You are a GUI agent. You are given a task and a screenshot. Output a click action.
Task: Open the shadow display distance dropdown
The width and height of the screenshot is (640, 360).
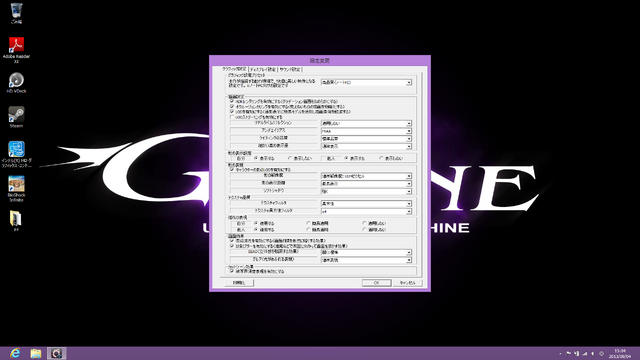(366, 184)
